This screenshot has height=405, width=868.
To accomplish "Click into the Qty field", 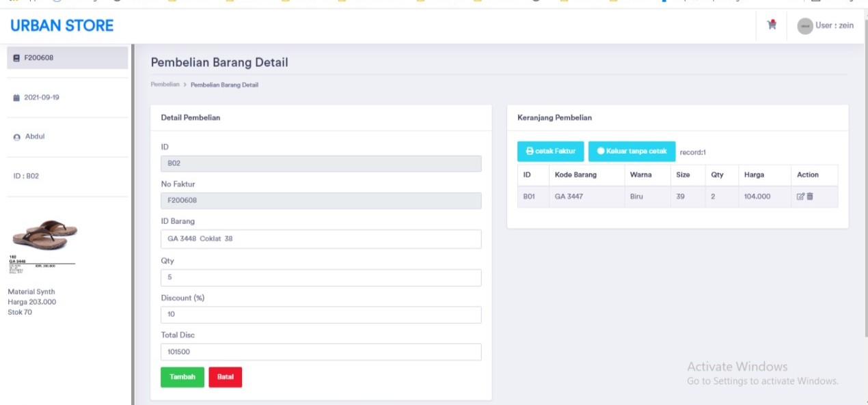I will 321,278.
